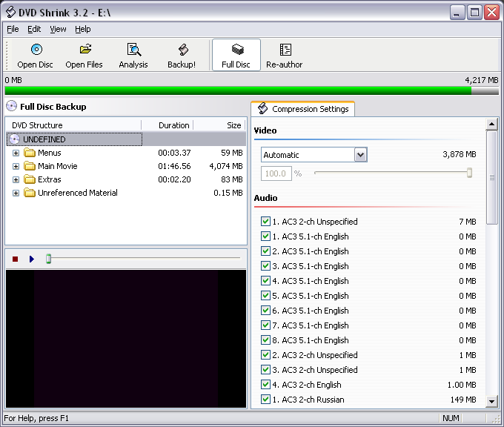Expand the Extras tree node
This screenshot has height=427, width=504.
(x=16, y=179)
